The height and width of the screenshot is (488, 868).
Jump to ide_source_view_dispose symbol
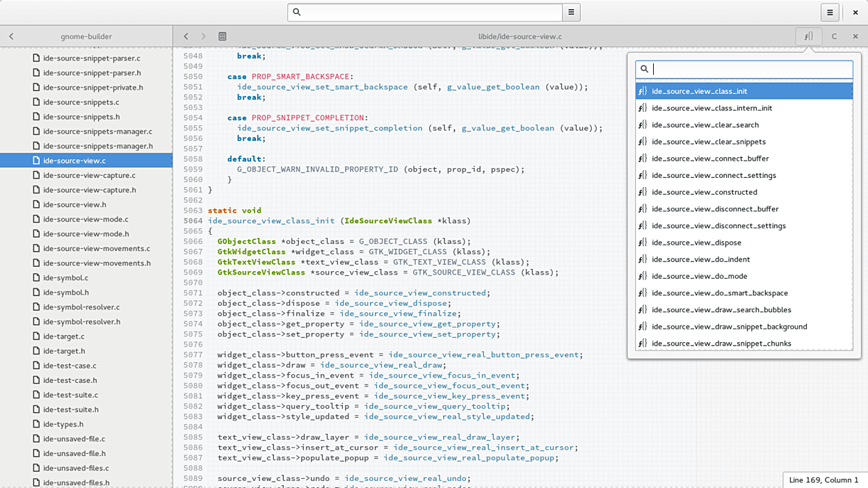pos(696,243)
